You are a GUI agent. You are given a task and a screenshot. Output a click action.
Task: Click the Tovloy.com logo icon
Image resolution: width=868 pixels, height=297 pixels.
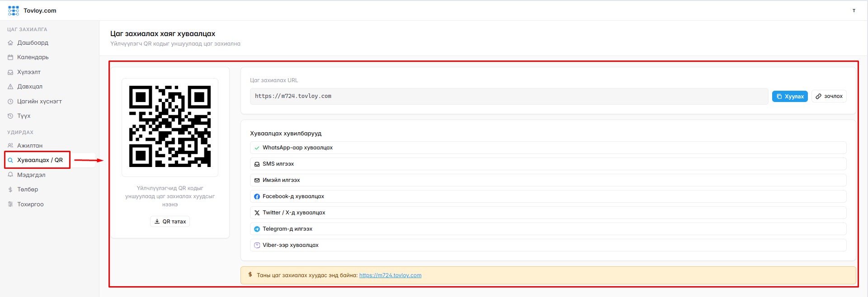(x=14, y=10)
